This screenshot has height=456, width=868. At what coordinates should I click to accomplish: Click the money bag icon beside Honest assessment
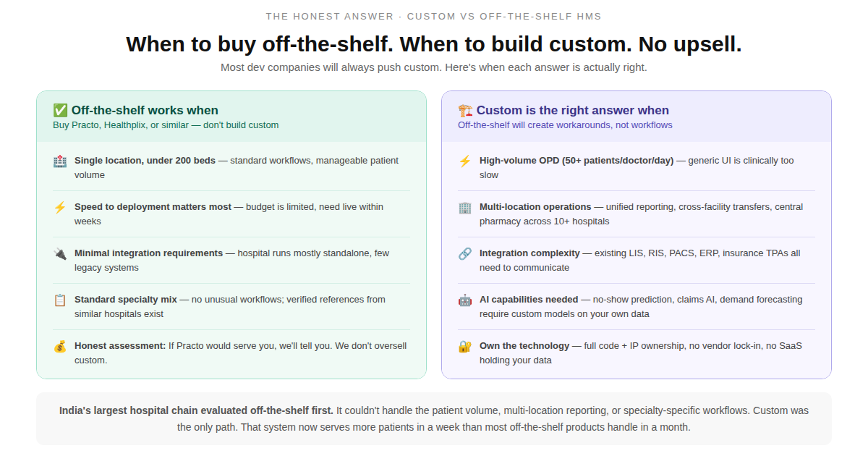[60, 347]
